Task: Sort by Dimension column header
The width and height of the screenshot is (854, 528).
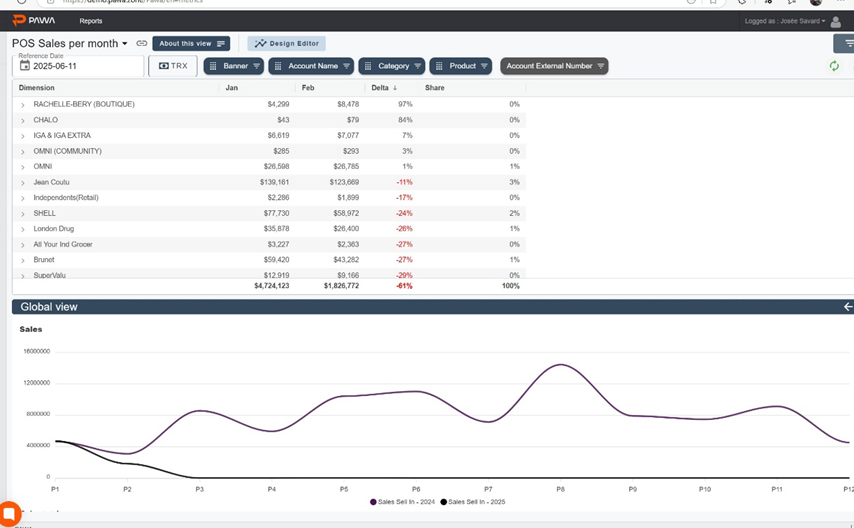Action: pyautogui.click(x=36, y=88)
